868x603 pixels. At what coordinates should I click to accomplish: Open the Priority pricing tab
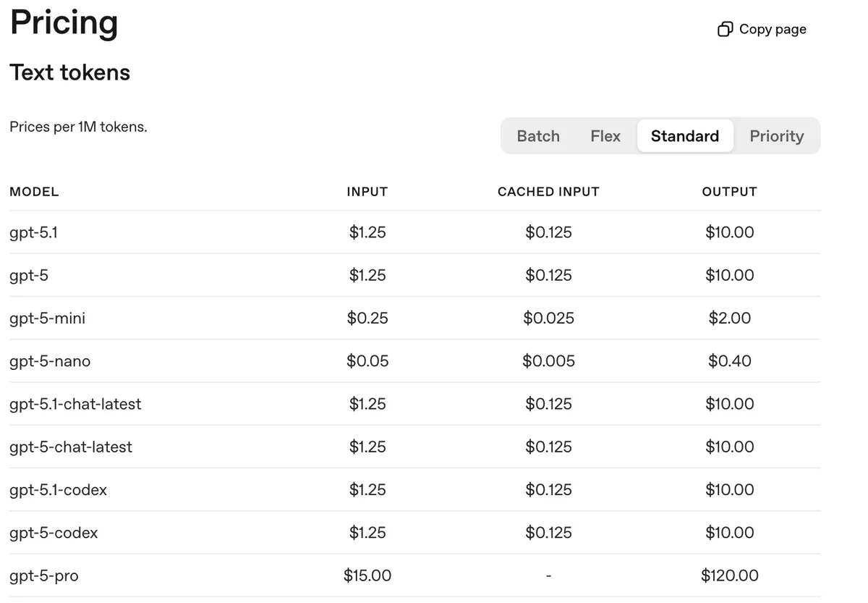(776, 136)
